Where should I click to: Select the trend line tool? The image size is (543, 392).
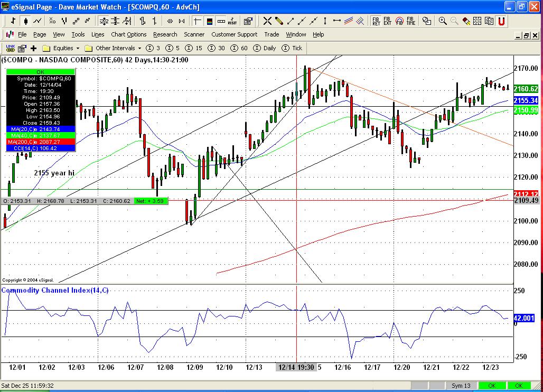290,22
